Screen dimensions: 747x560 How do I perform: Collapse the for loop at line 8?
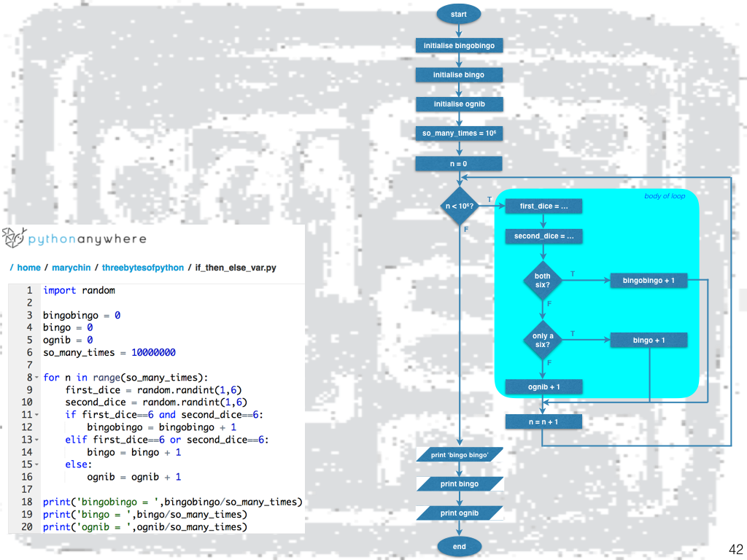(36, 378)
